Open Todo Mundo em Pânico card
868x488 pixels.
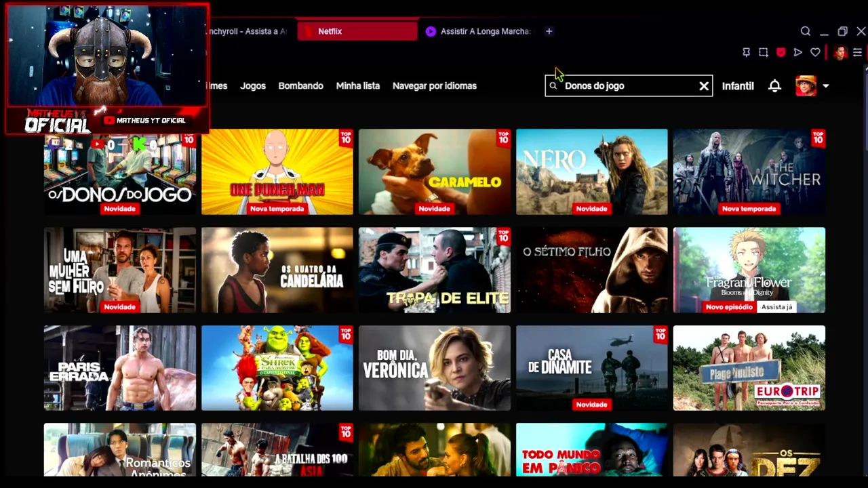(592, 450)
